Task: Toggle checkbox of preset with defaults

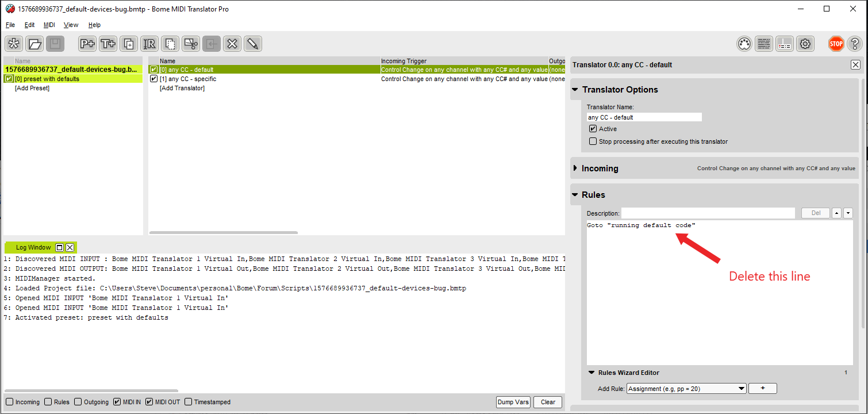Action: pyautogui.click(x=9, y=79)
